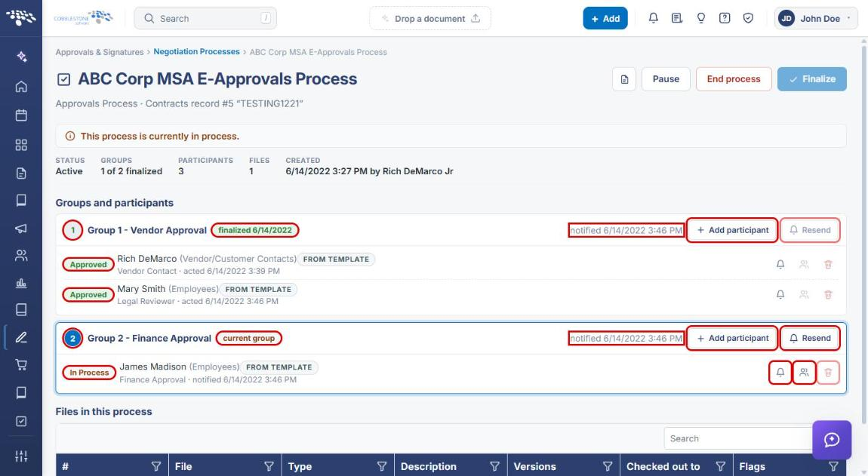Open the AI sparkle icon in sidebar
This screenshot has height=476, width=868.
point(21,57)
